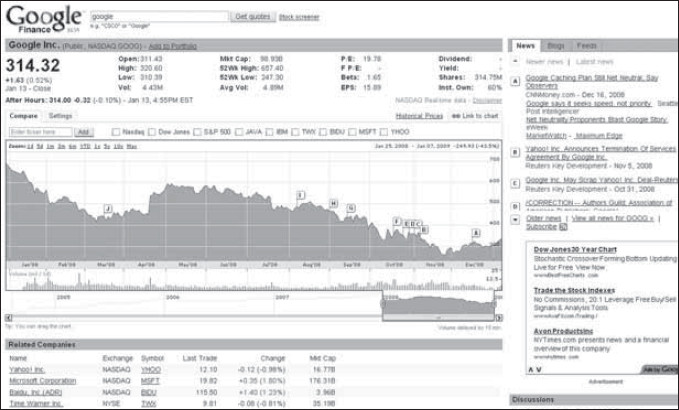Click the Get quotes button

tap(253, 16)
